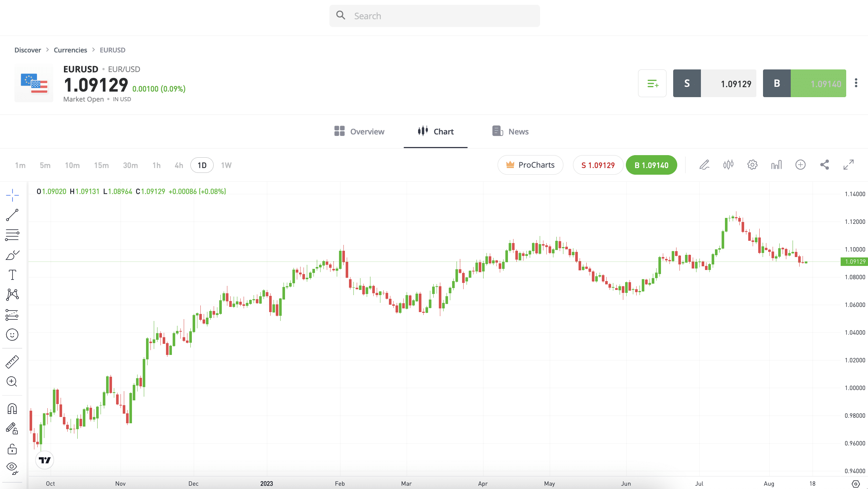Switch to the Overview tab
This screenshot has width=868, height=489.
point(359,131)
